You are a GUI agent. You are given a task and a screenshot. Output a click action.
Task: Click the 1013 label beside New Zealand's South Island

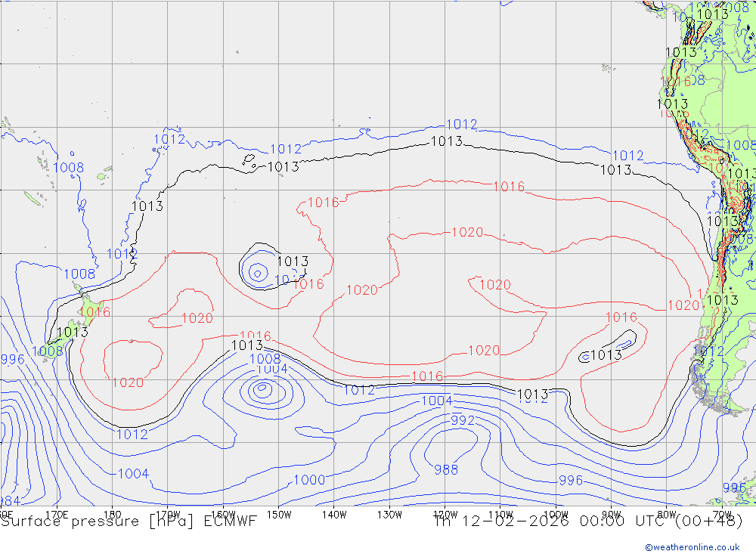tap(73, 332)
